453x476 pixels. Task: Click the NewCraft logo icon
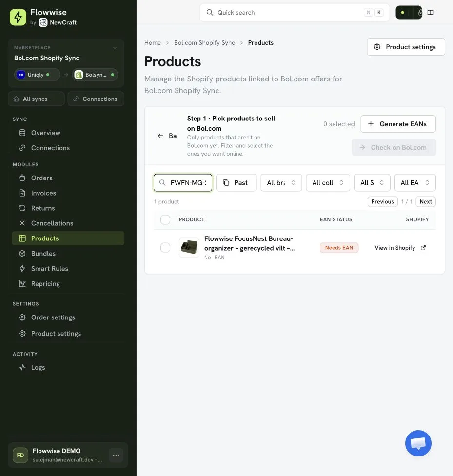pos(43,22)
